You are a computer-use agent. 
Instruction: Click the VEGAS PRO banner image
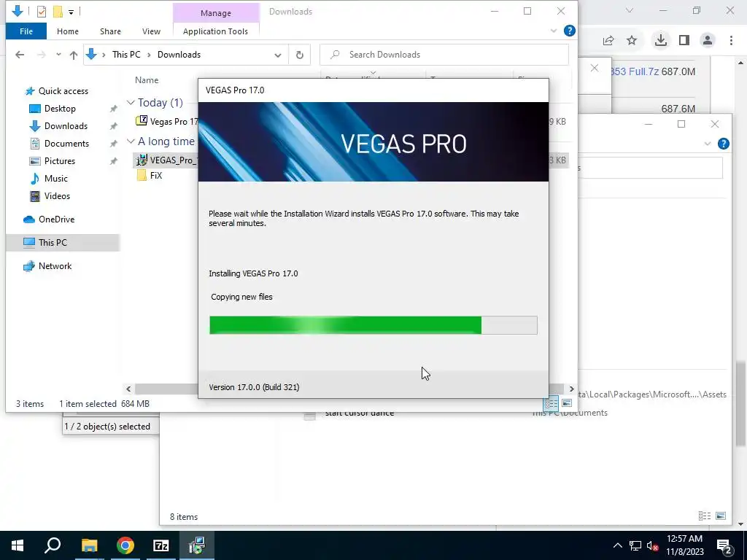373,142
